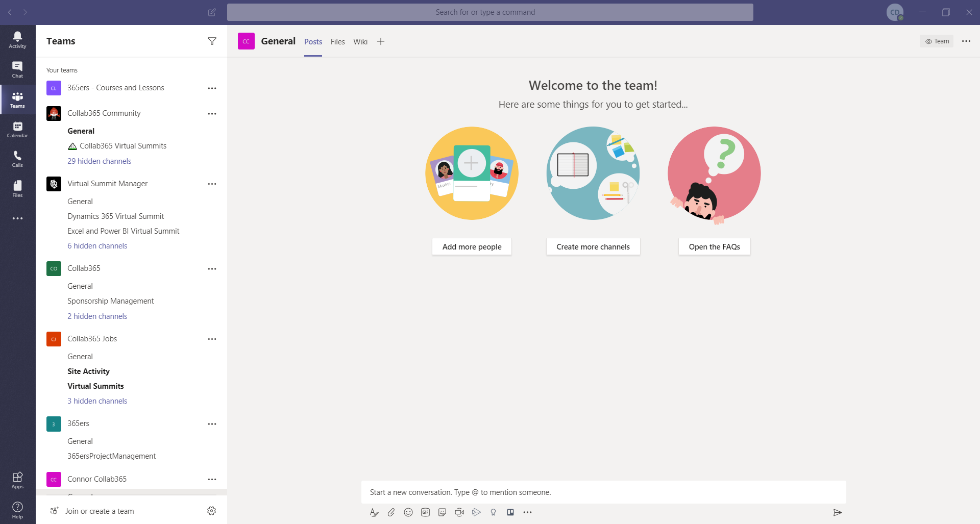980x524 pixels.
Task: Open the teams filter funnel
Action: click(212, 41)
